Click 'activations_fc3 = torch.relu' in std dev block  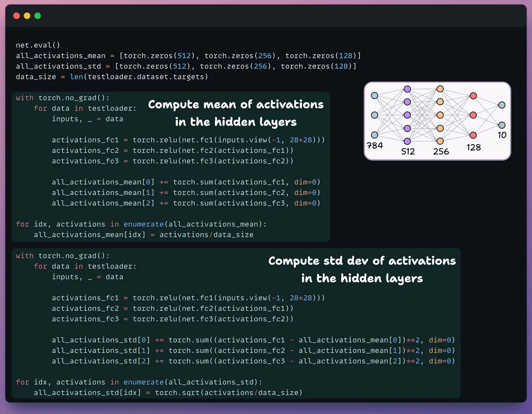click(x=172, y=319)
